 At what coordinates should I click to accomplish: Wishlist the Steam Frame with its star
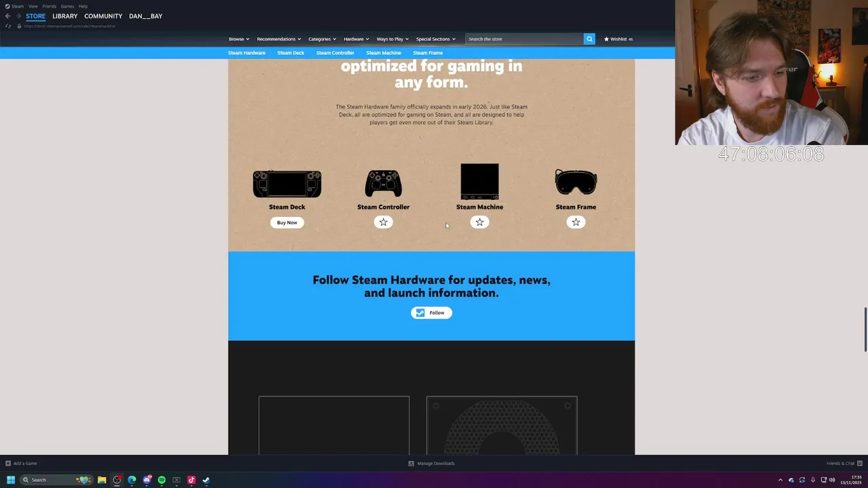click(x=576, y=222)
